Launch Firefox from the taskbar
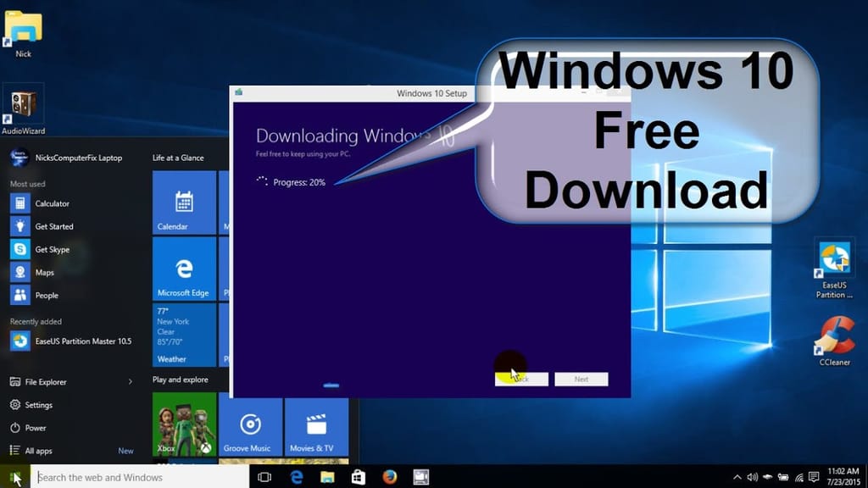 coord(390,477)
